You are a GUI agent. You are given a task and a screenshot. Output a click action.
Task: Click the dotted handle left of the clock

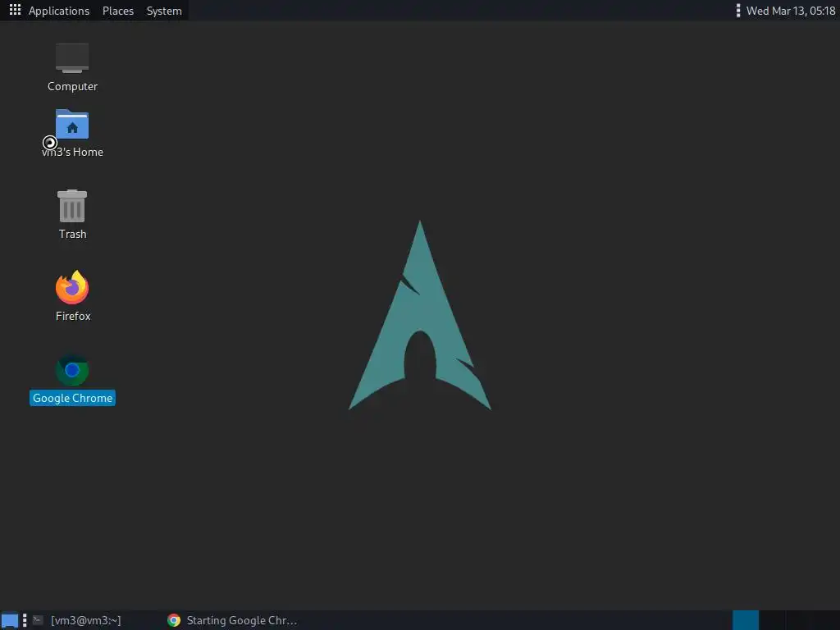pos(738,11)
